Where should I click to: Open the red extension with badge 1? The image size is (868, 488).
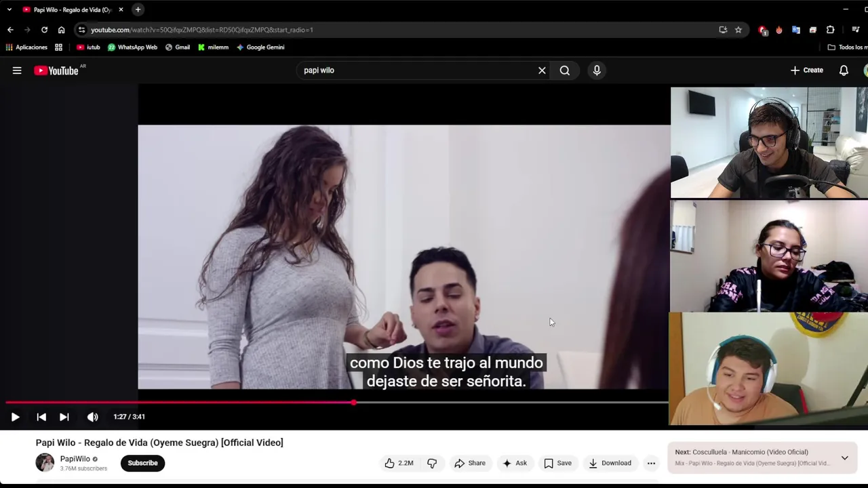click(763, 30)
